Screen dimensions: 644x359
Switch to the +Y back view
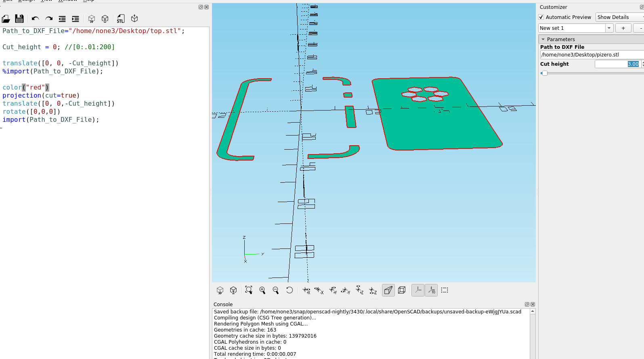tap(333, 290)
